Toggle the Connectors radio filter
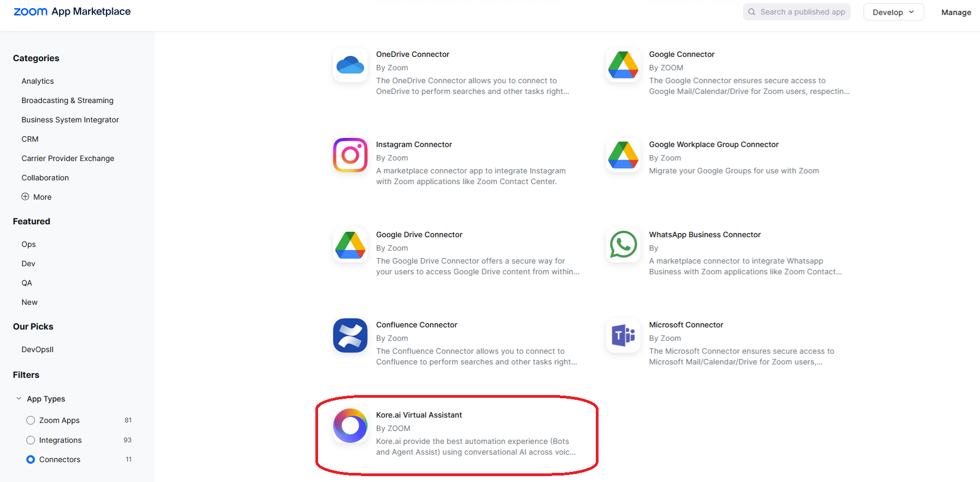This screenshot has height=482, width=980. point(31,459)
